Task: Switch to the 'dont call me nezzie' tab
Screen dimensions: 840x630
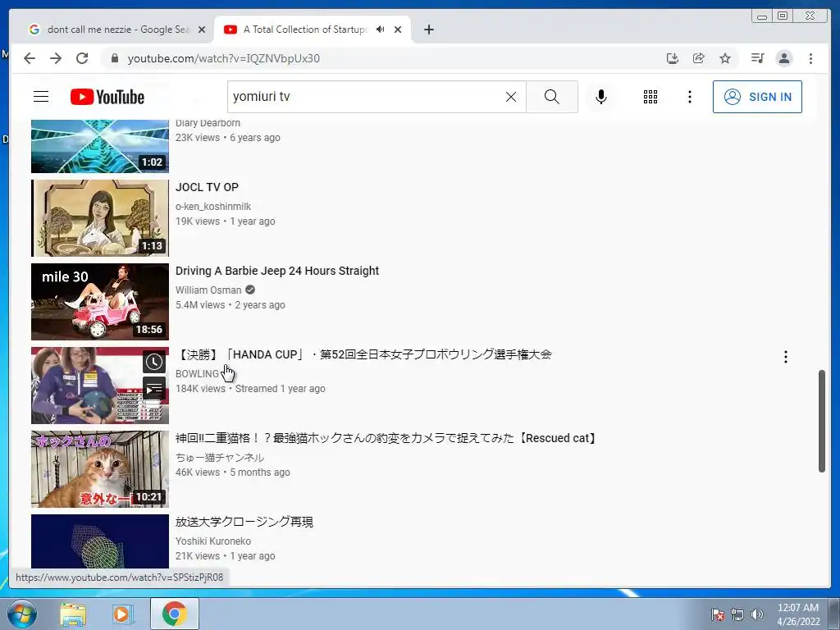Action: click(116, 30)
